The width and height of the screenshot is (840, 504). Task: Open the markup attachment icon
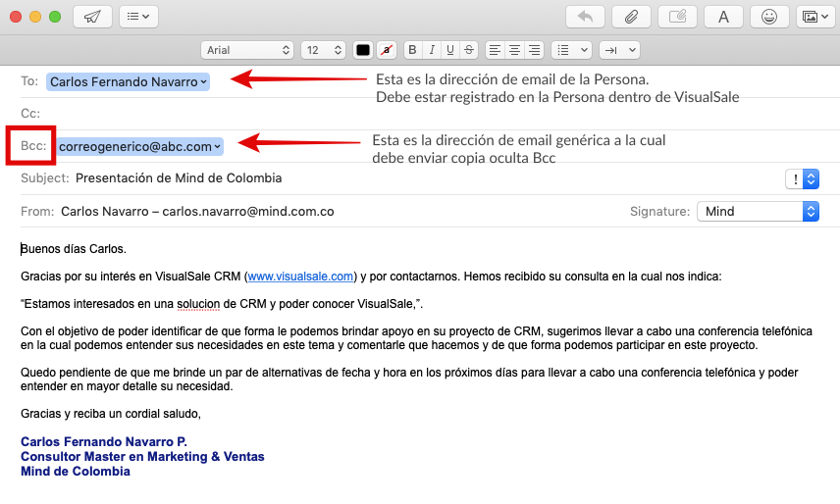677,17
